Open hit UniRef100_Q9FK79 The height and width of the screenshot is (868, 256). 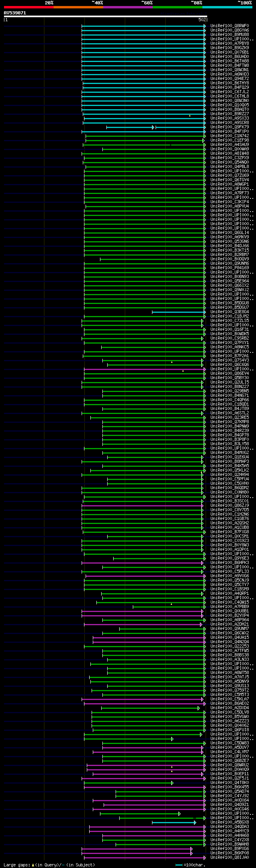230,127
